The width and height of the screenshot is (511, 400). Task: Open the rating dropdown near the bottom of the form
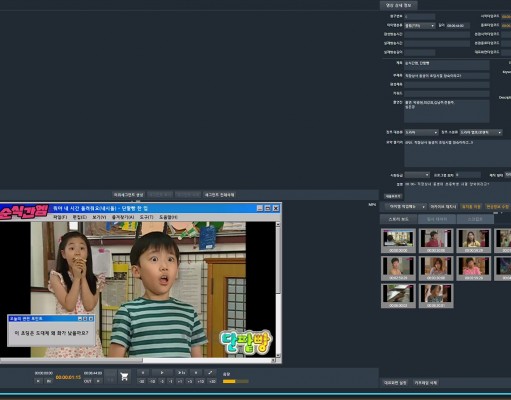pos(417,175)
